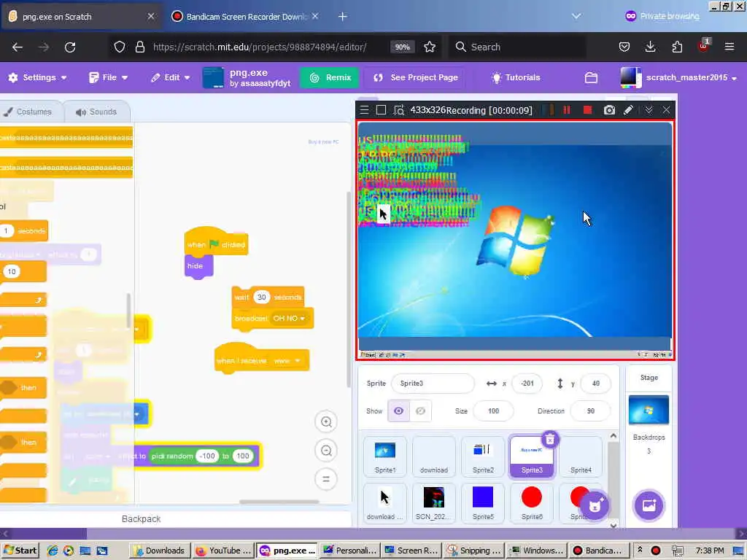The image size is (747, 560).
Task: Click the sprite name field Sprite3
Action: point(433,384)
